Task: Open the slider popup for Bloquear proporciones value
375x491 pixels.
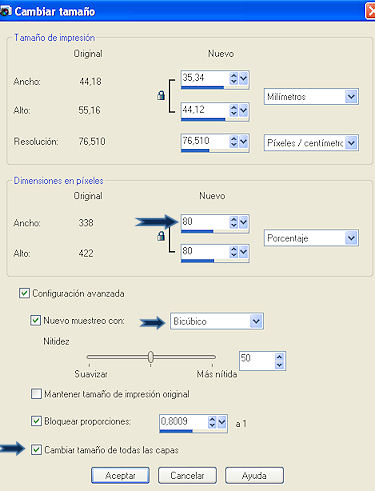Action: (222, 422)
